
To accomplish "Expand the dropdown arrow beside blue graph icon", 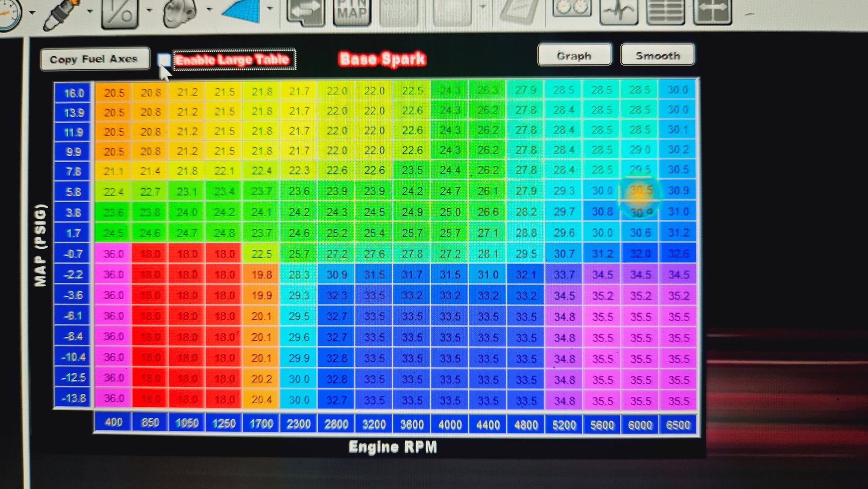I will coord(270,8).
